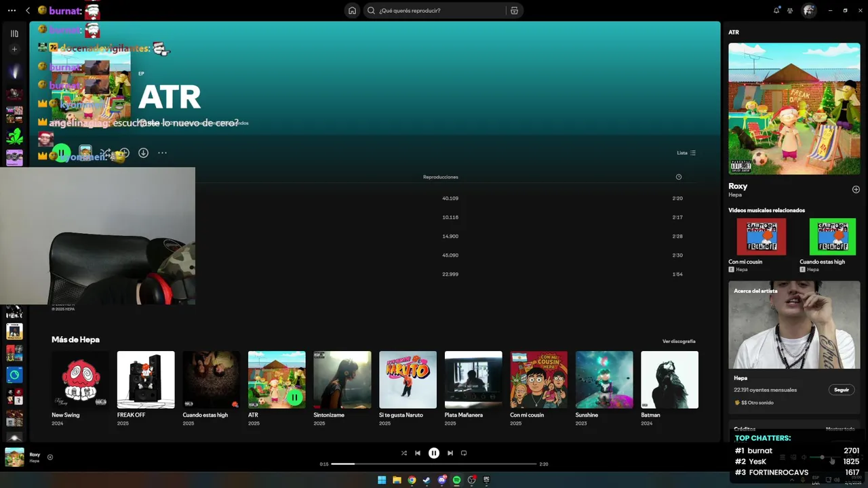Pause via green button on the ATR card
The width and height of the screenshot is (868, 488).
click(294, 397)
